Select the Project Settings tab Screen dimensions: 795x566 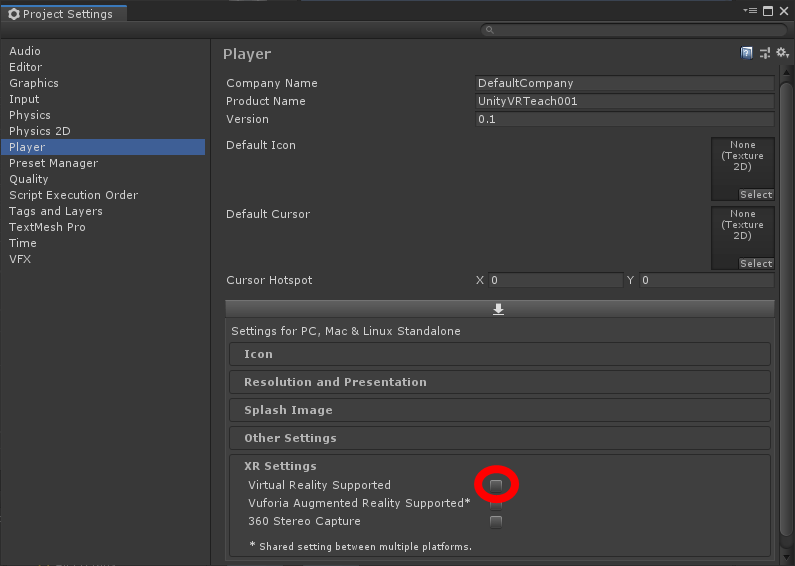[64, 14]
